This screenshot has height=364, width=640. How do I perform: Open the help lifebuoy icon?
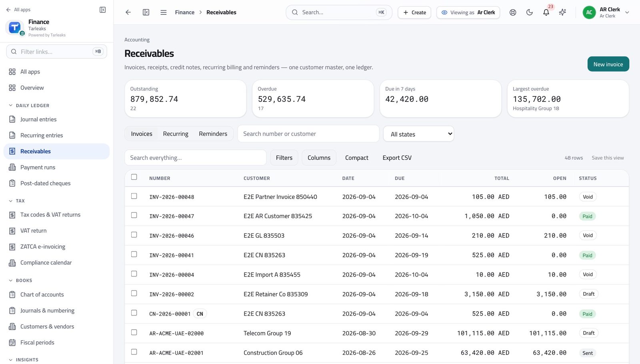[513, 12]
